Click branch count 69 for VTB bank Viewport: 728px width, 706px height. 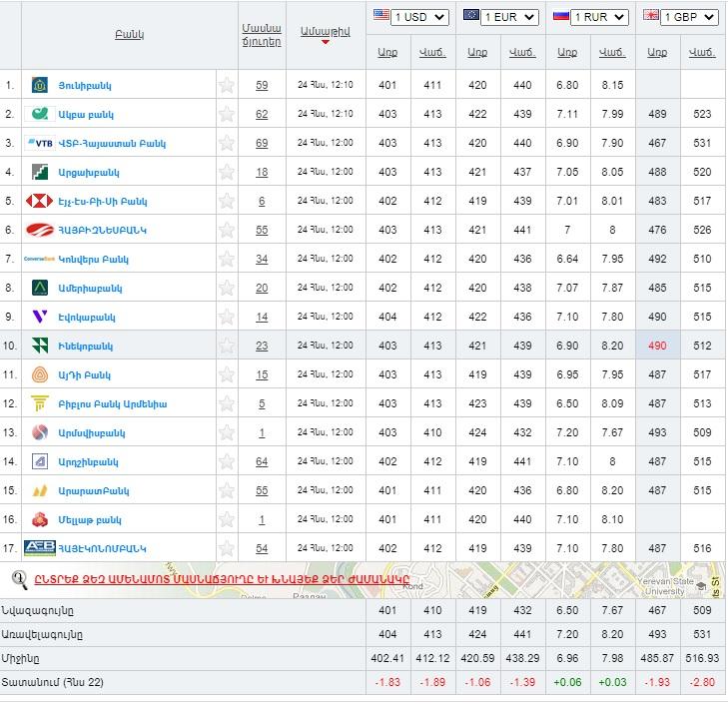(x=262, y=144)
